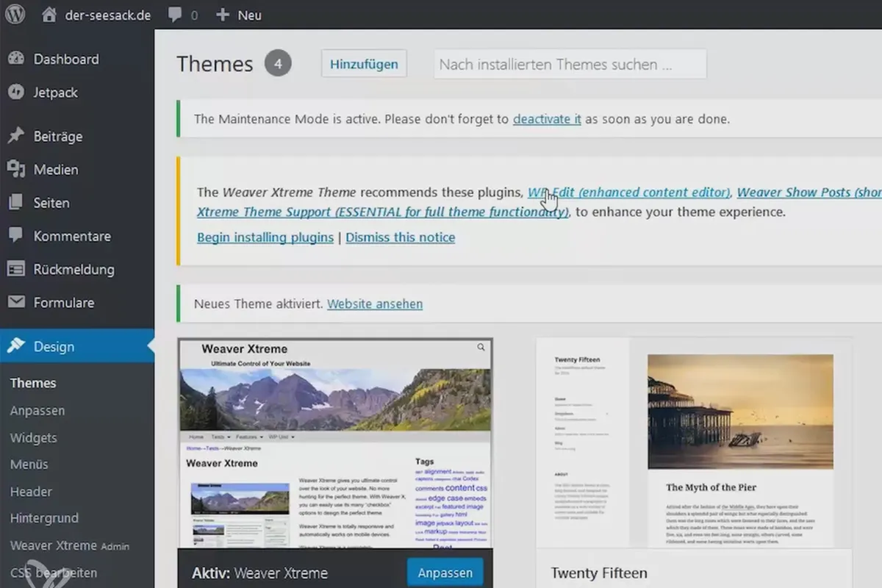This screenshot has height=588, width=882.
Task: Go to Jetpack in the sidebar
Action: (x=56, y=92)
